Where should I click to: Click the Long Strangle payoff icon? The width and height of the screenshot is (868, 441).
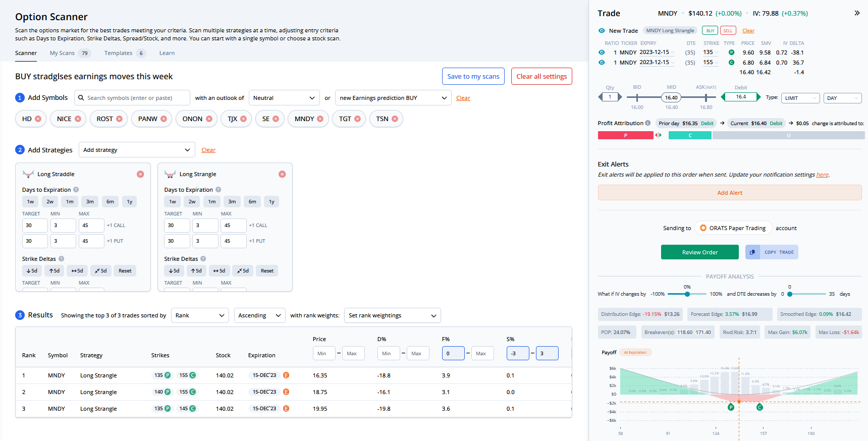(x=170, y=174)
